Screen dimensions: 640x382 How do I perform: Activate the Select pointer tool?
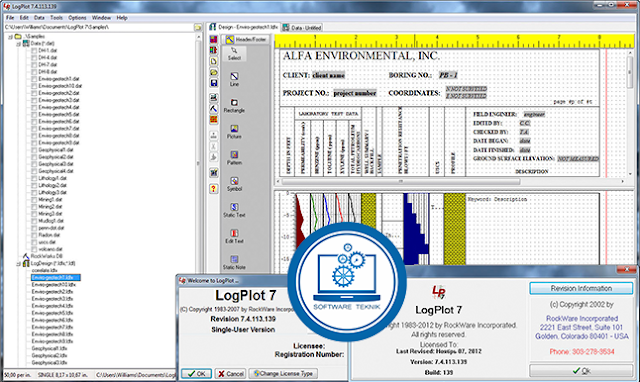pyautogui.click(x=234, y=53)
